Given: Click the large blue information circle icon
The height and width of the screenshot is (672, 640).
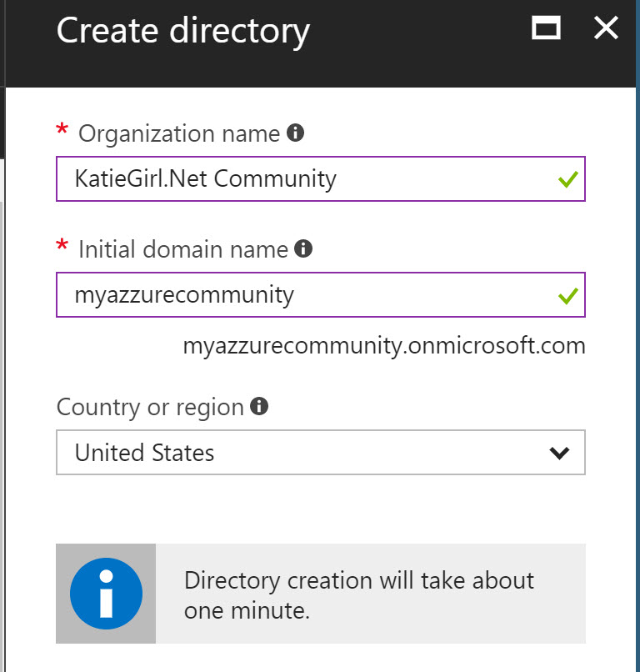Looking at the screenshot, I should click(x=106, y=594).
